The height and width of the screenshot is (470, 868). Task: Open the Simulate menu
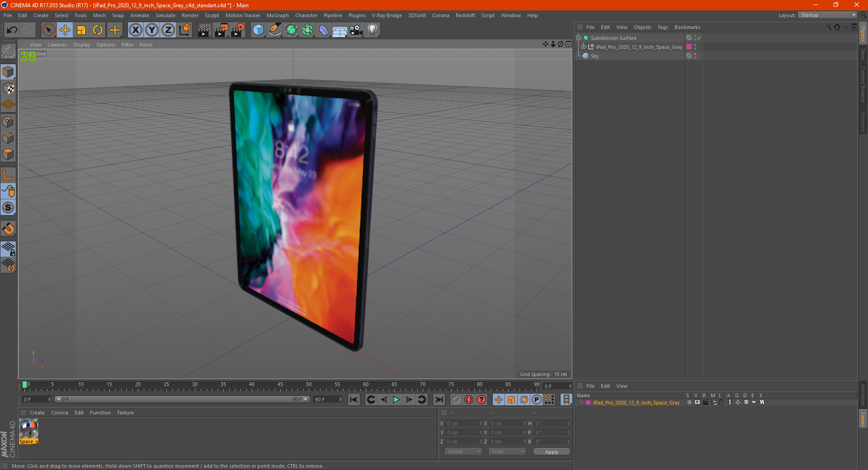(x=165, y=15)
